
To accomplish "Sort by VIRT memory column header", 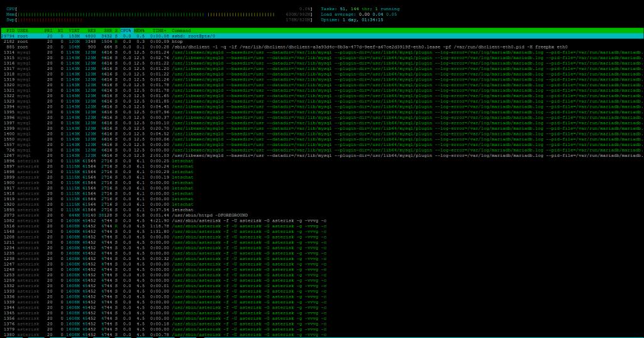I will point(74,31).
